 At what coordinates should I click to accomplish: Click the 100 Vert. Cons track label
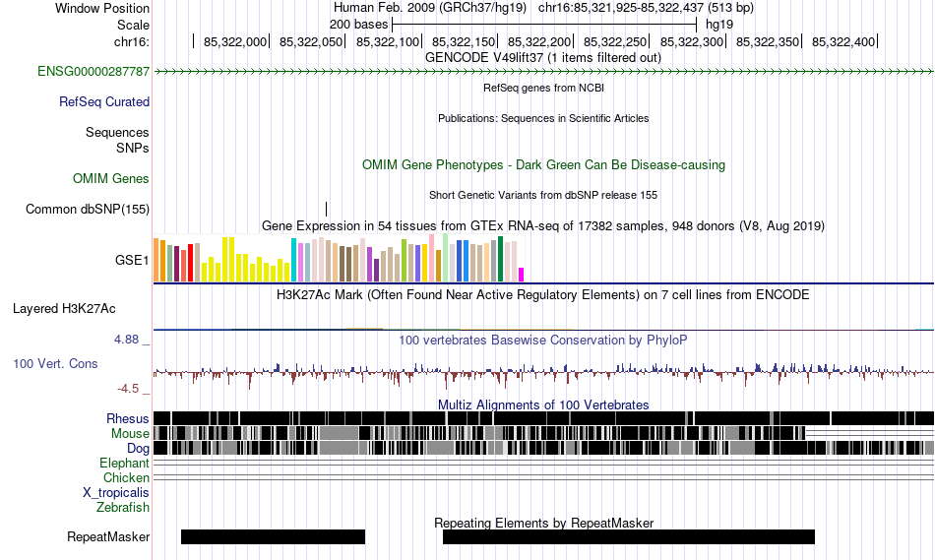tap(55, 364)
